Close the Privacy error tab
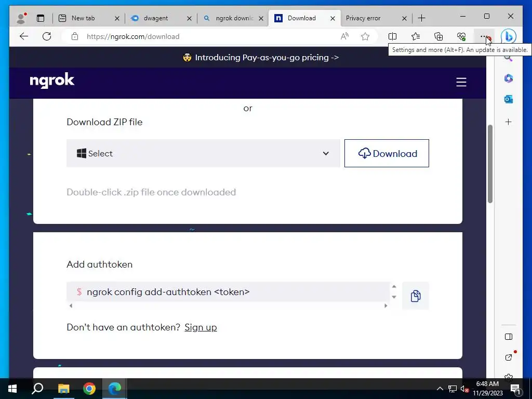The image size is (532, 399). coord(404,18)
